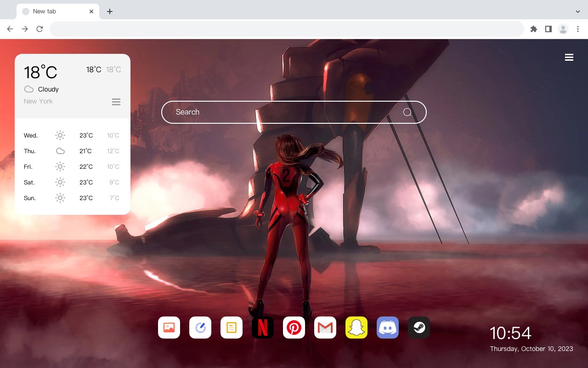Click the 18°C current temperature

coord(40,72)
